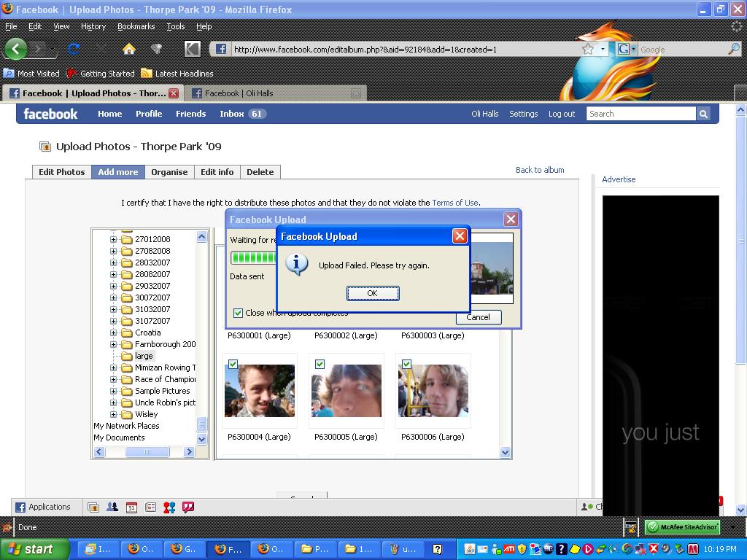747x560 pixels.
Task: Expand the Croatia folder
Action: [113, 332]
